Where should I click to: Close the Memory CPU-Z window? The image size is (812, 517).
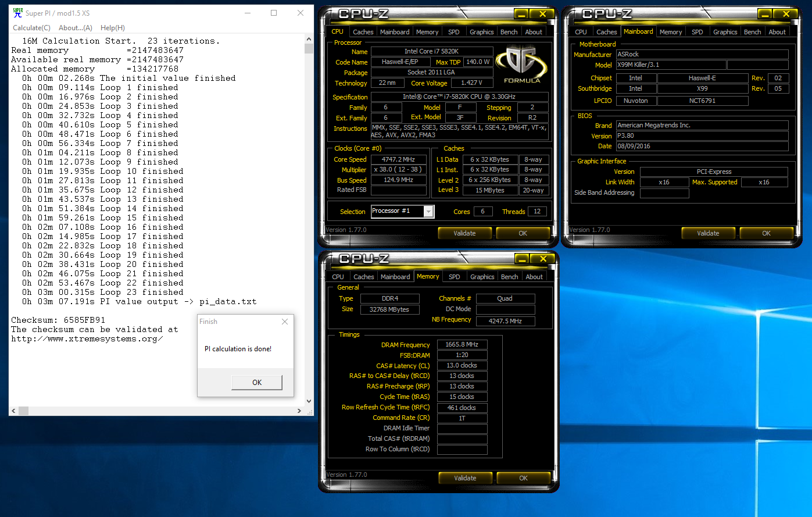(x=543, y=259)
